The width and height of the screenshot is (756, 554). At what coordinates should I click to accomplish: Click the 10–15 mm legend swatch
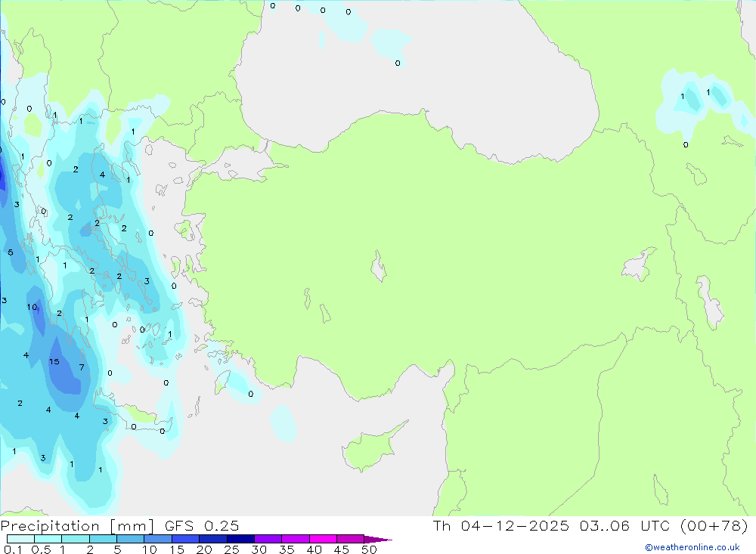[158, 539]
